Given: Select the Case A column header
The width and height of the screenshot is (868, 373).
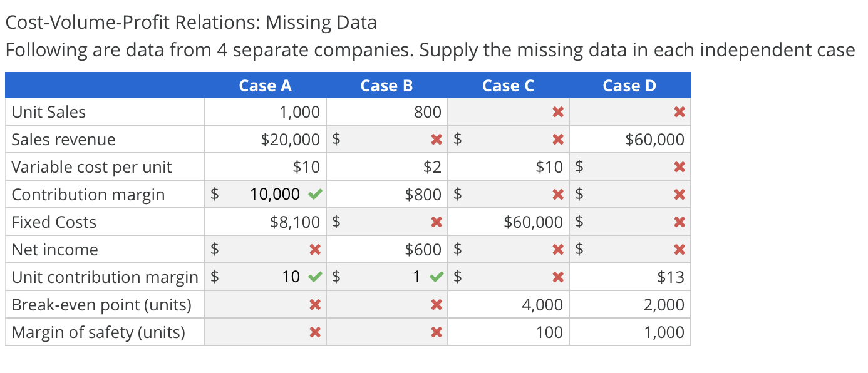Looking at the screenshot, I should pyautogui.click(x=264, y=85).
